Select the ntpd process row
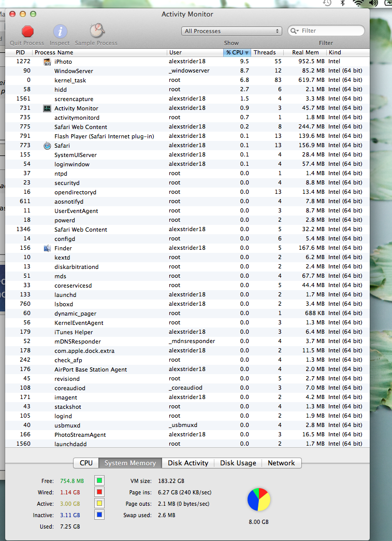 click(187, 173)
